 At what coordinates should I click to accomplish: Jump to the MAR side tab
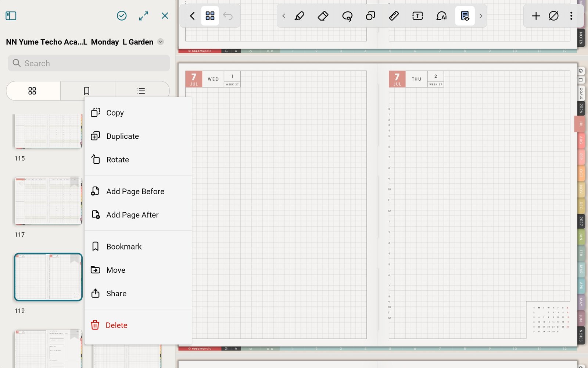(581, 269)
